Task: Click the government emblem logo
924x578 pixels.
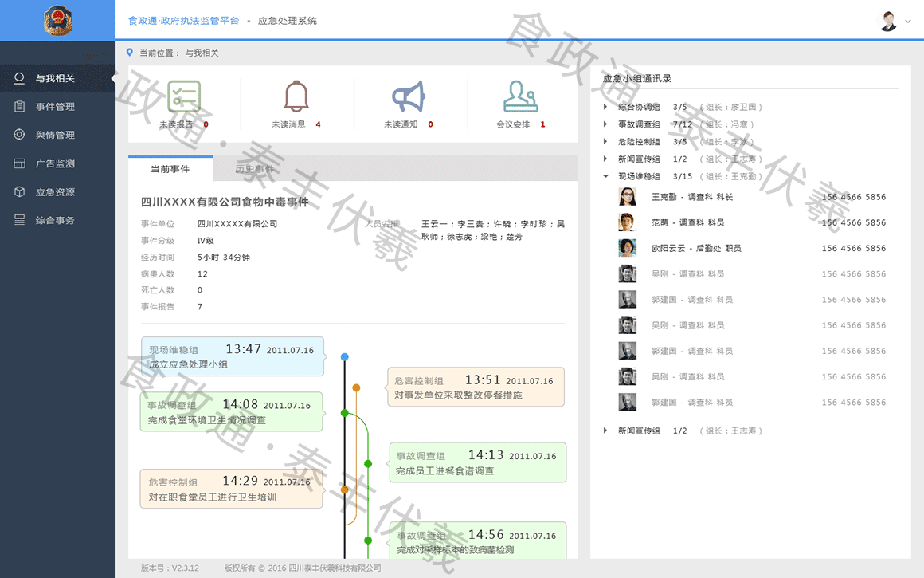Action: (x=57, y=20)
